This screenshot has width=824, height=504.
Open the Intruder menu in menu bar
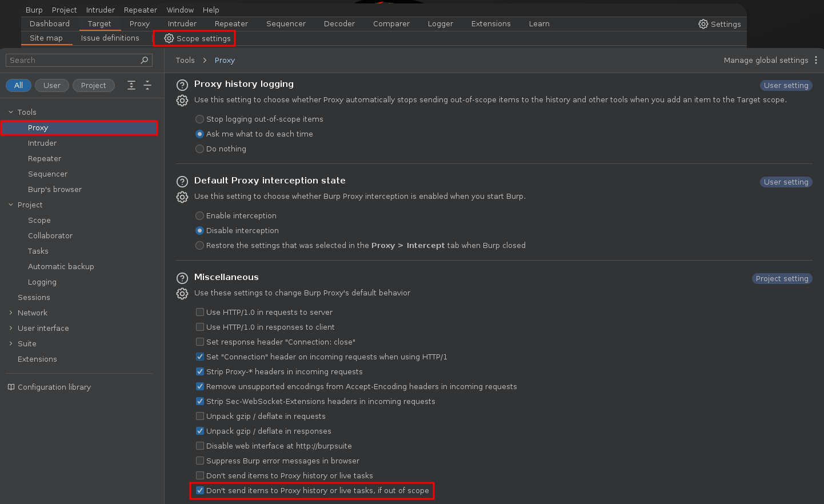pos(100,10)
